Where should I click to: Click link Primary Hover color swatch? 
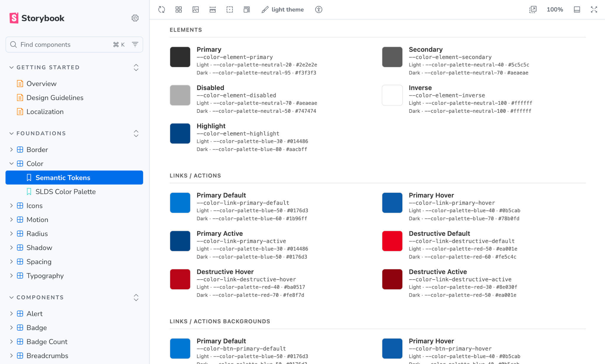(392, 203)
